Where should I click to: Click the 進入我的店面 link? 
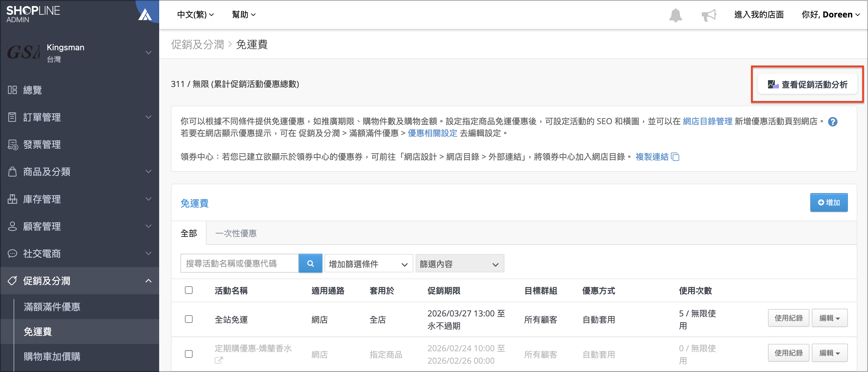(x=759, y=15)
